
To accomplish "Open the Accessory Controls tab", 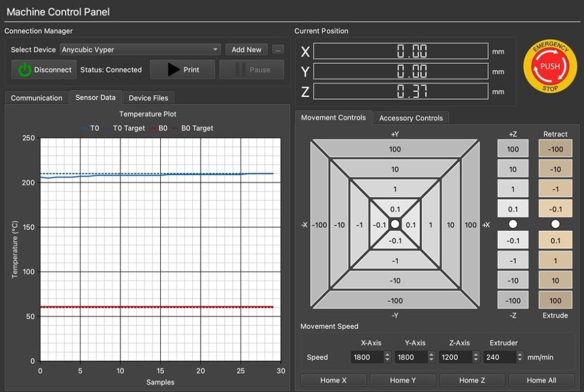I will [x=411, y=118].
